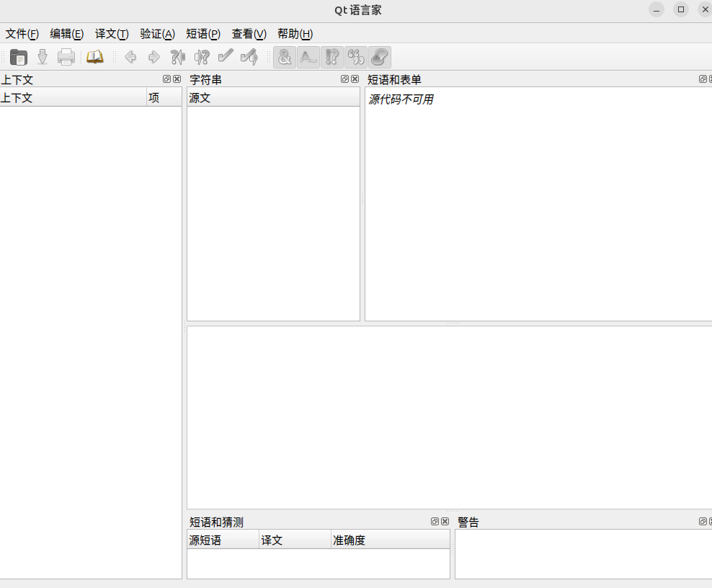
Task: Jump to previous unfinished item icon
Action: pyautogui.click(x=177, y=57)
